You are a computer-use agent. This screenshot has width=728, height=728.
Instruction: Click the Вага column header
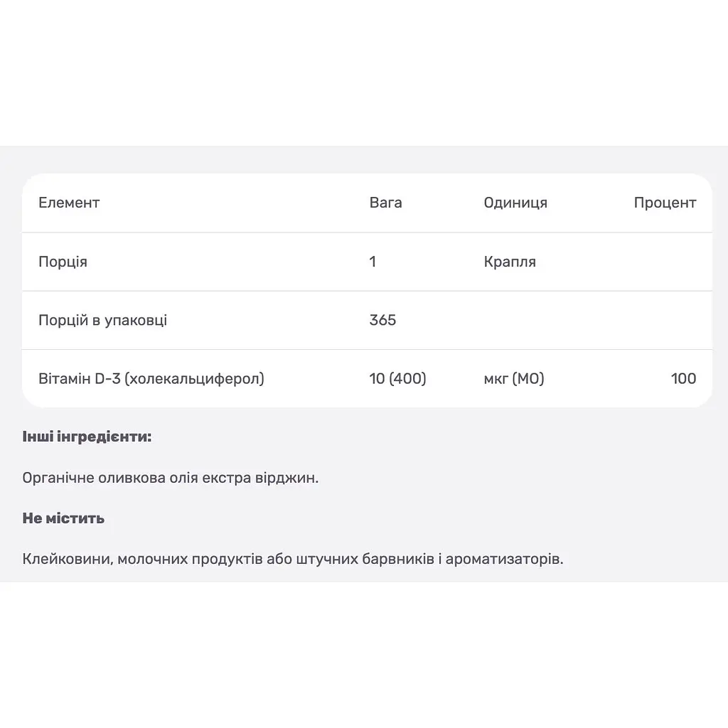coord(385,203)
